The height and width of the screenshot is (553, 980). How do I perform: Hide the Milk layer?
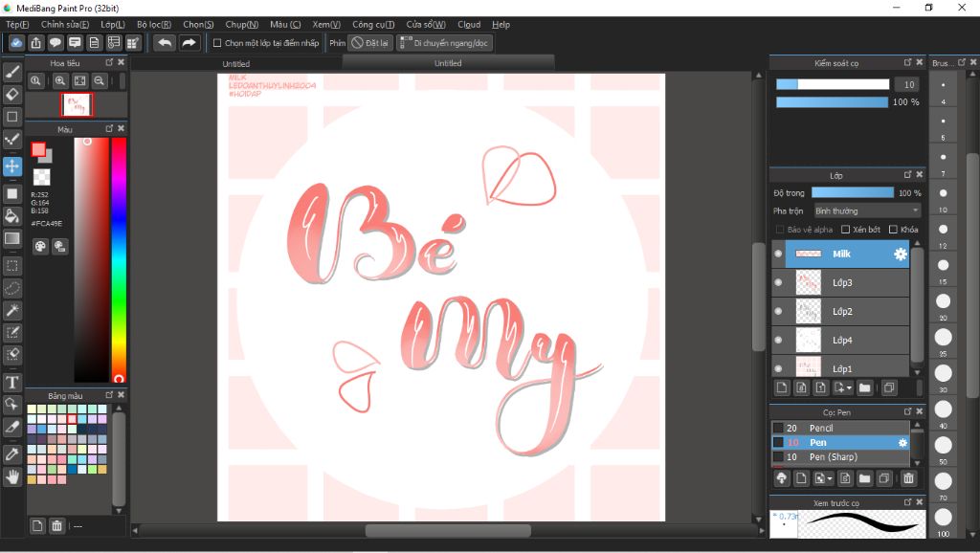(778, 254)
